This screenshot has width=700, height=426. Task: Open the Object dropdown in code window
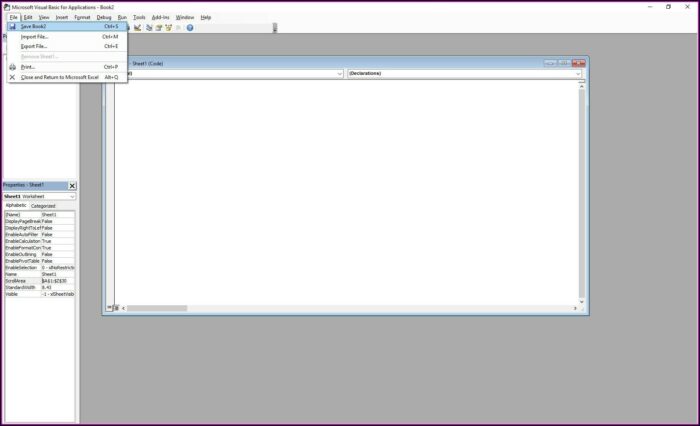[x=340, y=73]
